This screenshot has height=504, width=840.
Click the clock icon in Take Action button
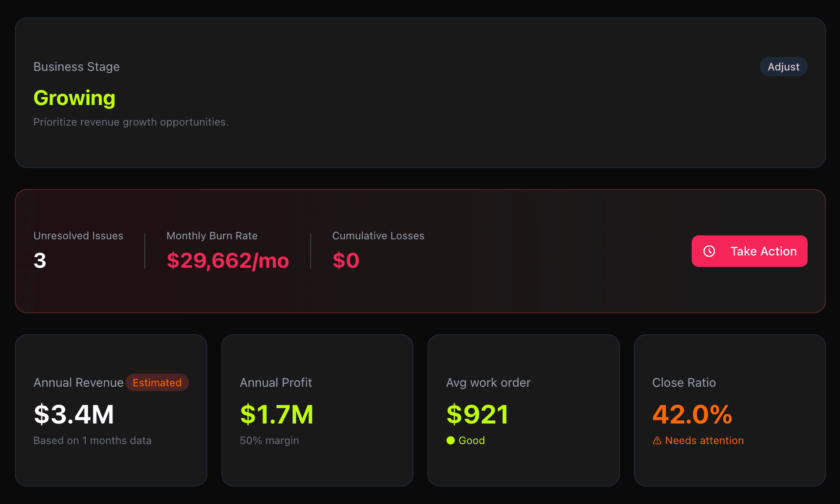pos(710,251)
